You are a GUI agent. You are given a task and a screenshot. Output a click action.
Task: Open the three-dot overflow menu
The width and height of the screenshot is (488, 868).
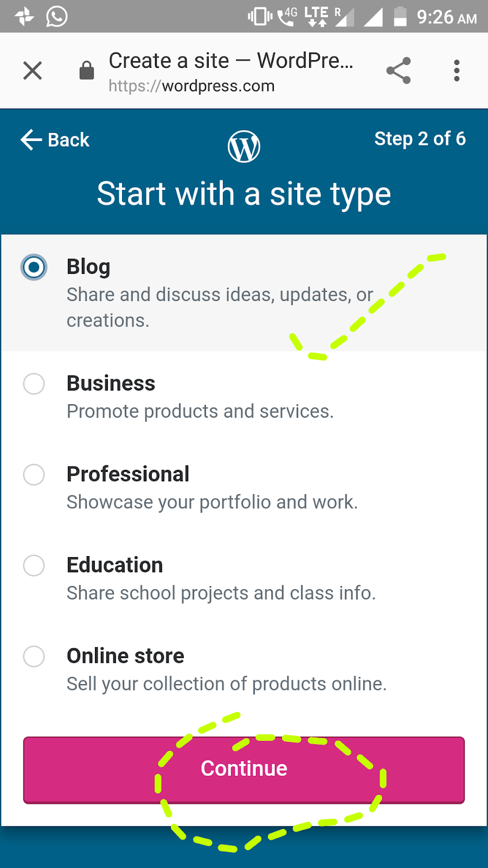[x=457, y=71]
